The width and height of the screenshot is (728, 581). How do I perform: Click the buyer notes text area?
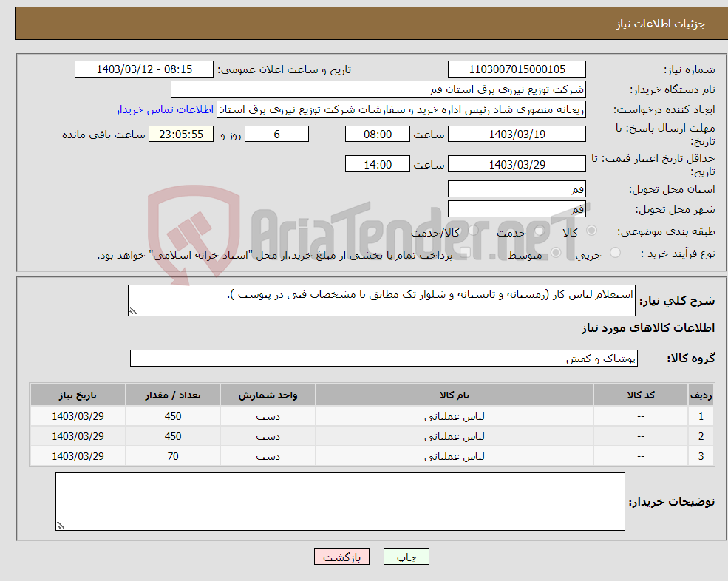click(x=340, y=502)
